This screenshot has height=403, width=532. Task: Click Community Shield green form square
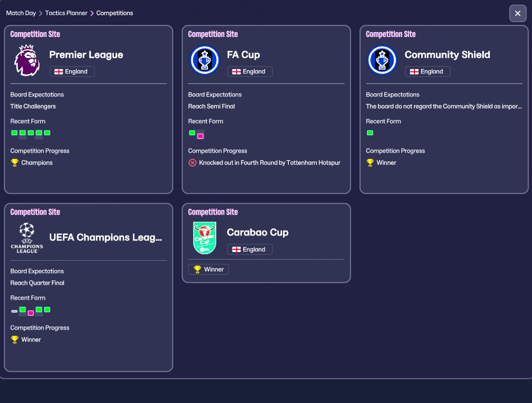(370, 133)
